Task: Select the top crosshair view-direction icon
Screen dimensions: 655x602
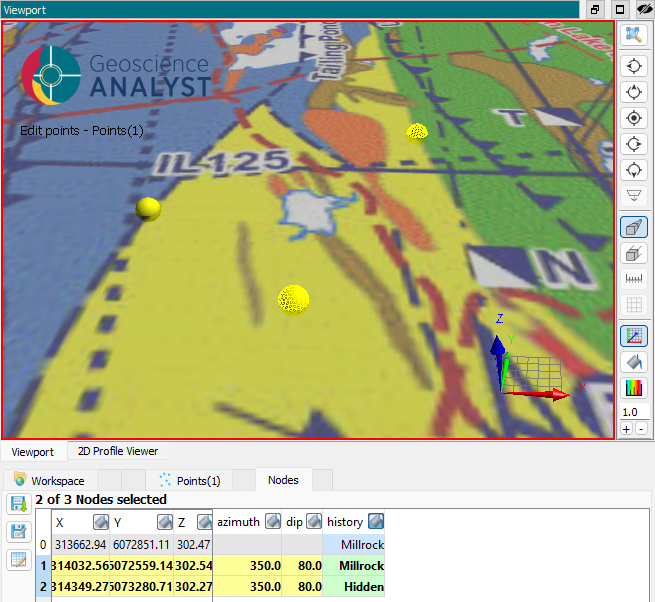Action: pyautogui.click(x=633, y=67)
